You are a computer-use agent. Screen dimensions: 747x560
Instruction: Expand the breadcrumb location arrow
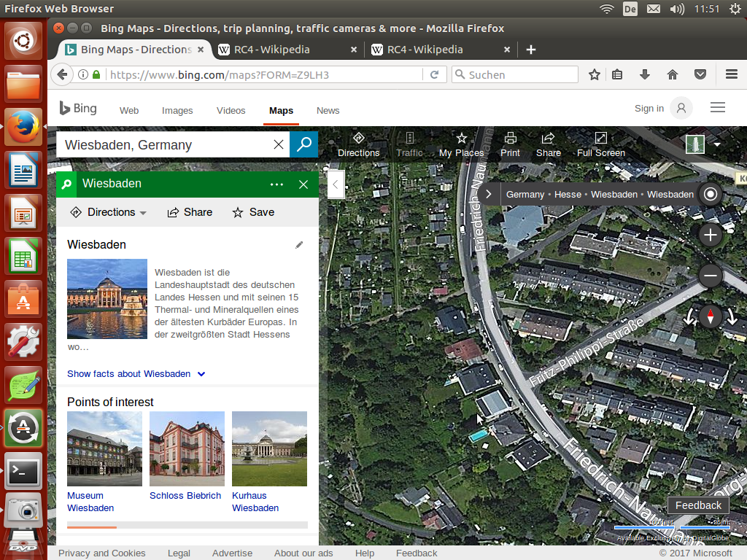click(488, 194)
